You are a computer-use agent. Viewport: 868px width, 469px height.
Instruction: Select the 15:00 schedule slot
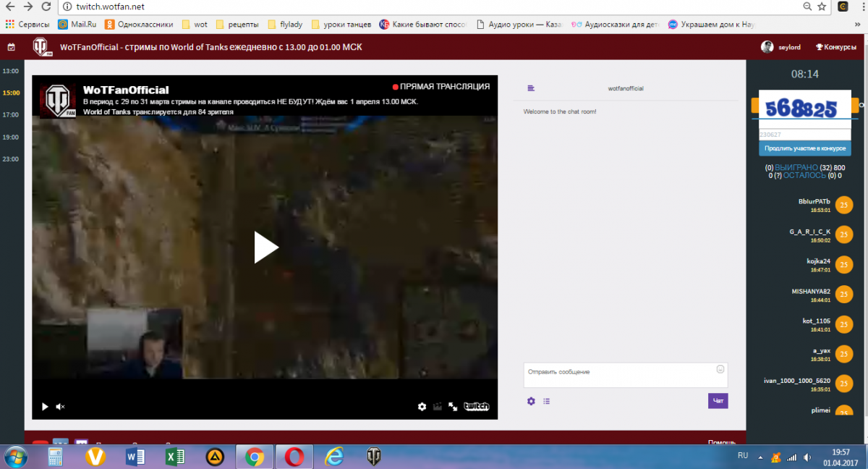coord(10,93)
